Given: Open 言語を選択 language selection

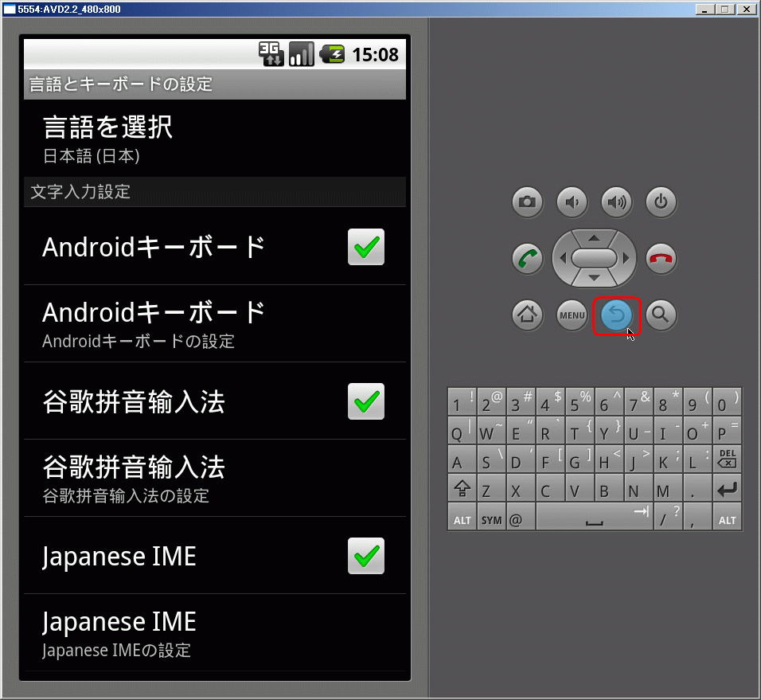Looking at the screenshot, I should 215,139.
